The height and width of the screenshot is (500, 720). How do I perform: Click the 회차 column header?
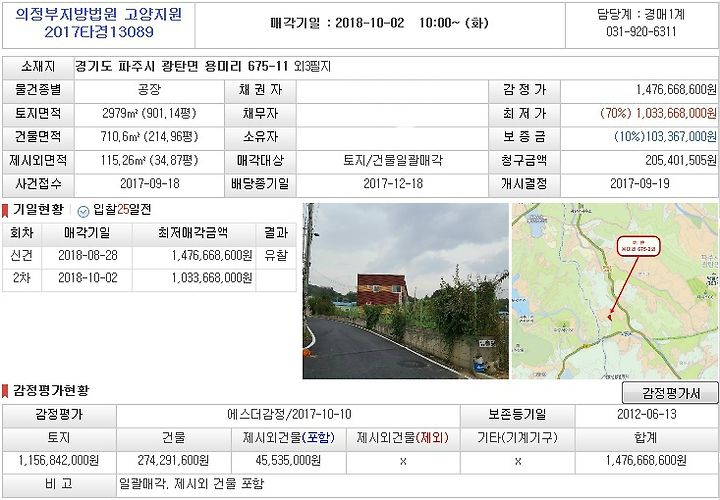[x=22, y=233]
